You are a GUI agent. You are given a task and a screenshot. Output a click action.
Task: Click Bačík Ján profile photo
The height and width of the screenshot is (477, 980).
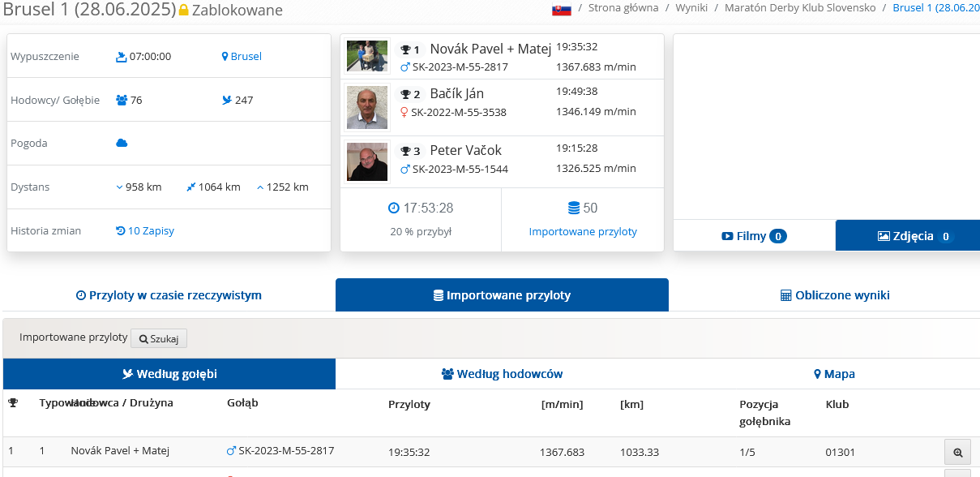point(367,107)
